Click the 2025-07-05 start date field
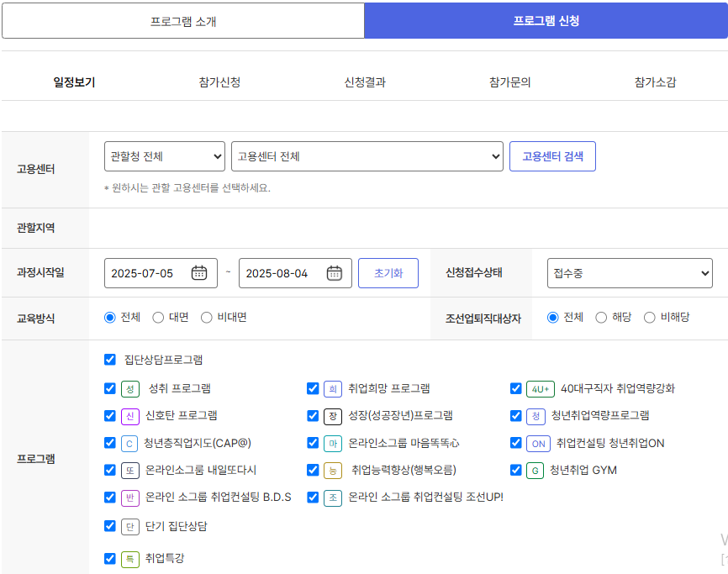 [161, 273]
